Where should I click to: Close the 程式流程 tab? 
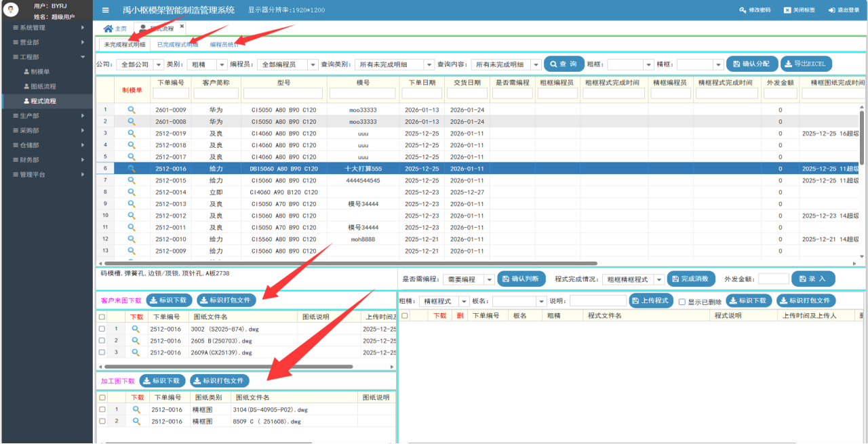coord(182,26)
